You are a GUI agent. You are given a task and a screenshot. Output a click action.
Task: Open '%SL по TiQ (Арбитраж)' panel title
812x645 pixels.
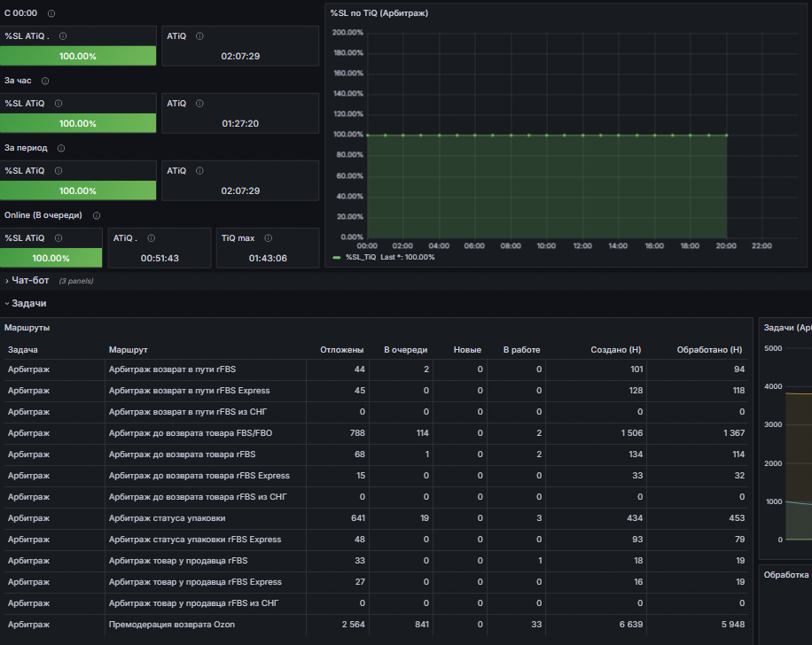pyautogui.click(x=379, y=13)
